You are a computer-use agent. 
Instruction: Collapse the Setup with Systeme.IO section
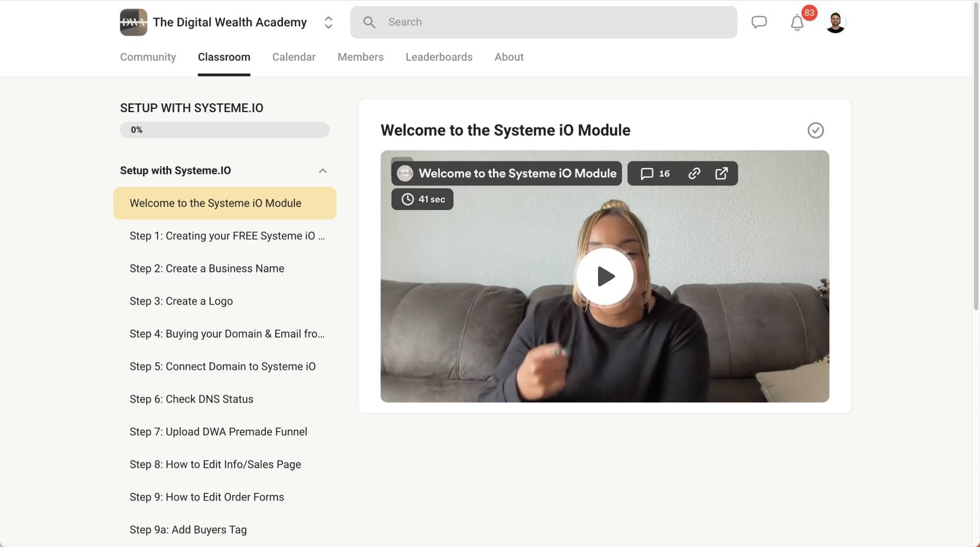323,171
